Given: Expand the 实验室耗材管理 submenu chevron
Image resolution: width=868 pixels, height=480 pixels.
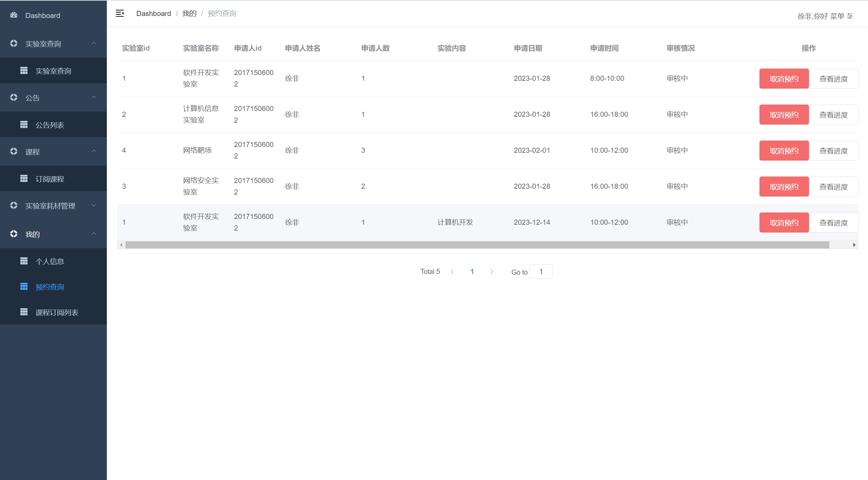Looking at the screenshot, I should [94, 205].
